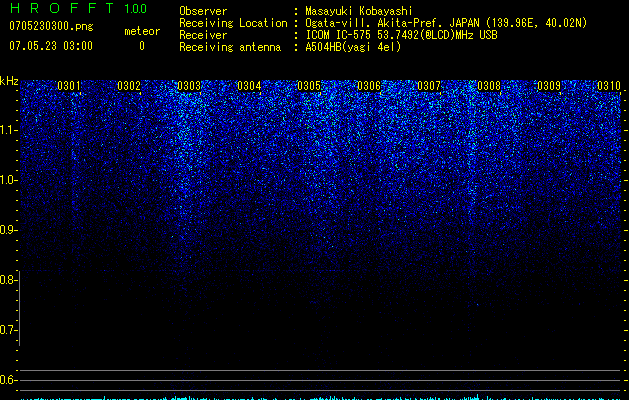Click the 0.8 kHz axis label
Image resolution: width=629 pixels, height=400 pixels.
point(8,280)
